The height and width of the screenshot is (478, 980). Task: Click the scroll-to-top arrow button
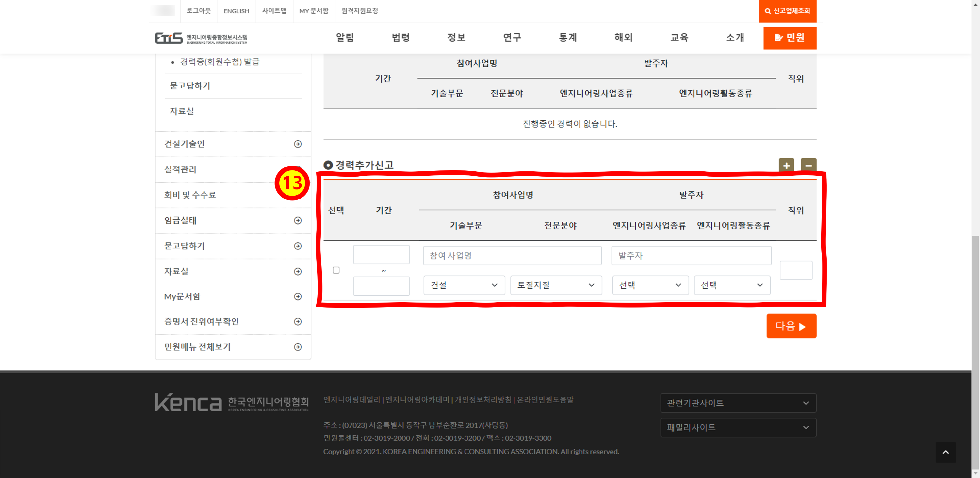945,452
